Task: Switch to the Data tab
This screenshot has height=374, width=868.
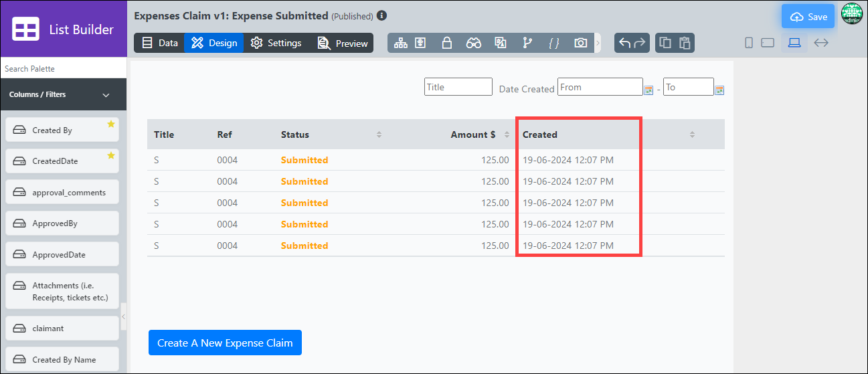Action: click(x=159, y=43)
